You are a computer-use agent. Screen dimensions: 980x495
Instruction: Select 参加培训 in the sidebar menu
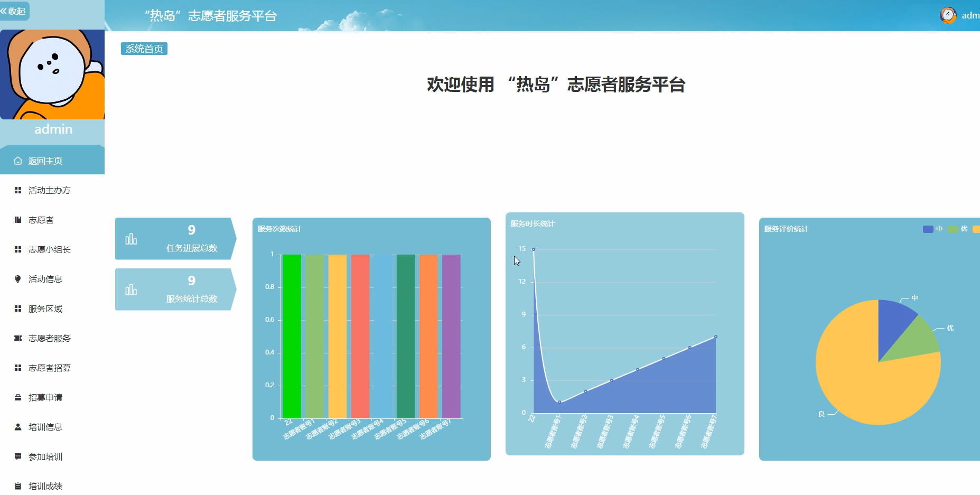[45, 456]
